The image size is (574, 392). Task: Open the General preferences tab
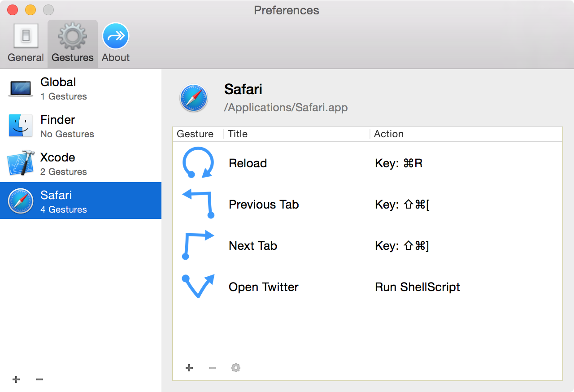click(26, 44)
